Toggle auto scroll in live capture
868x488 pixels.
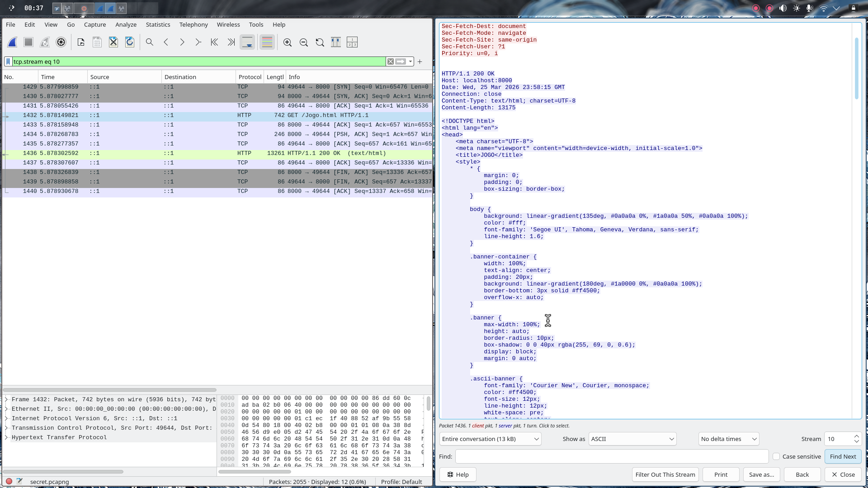coord(247,42)
